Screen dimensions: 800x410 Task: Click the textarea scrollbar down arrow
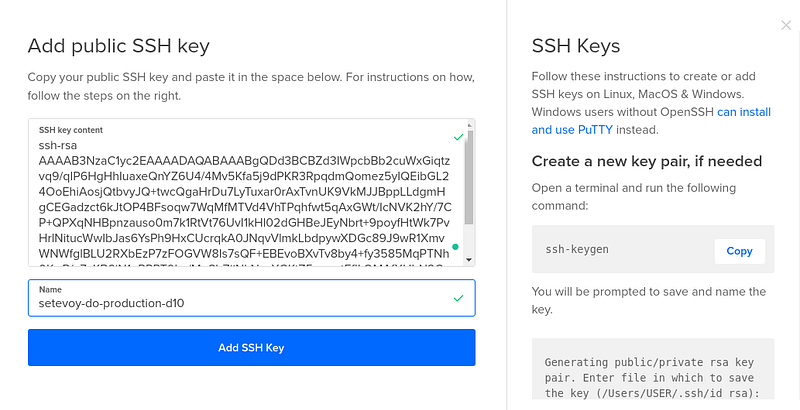(x=469, y=260)
